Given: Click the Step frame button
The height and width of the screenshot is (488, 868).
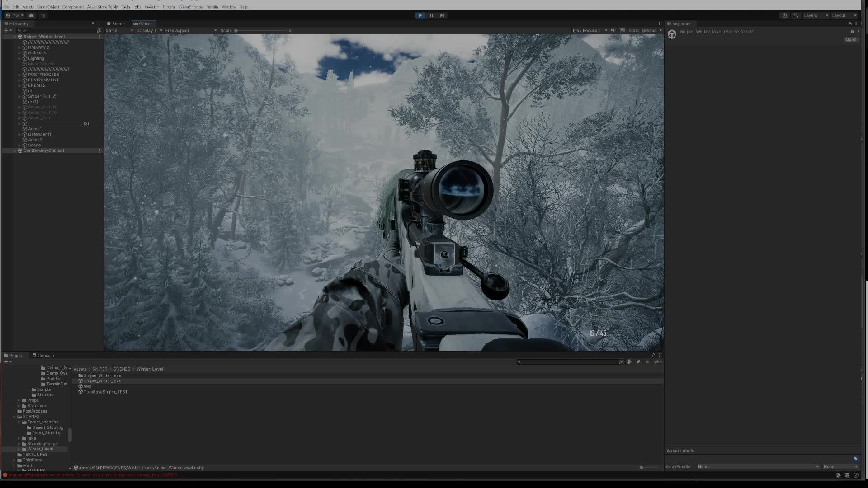Looking at the screenshot, I should pos(442,15).
